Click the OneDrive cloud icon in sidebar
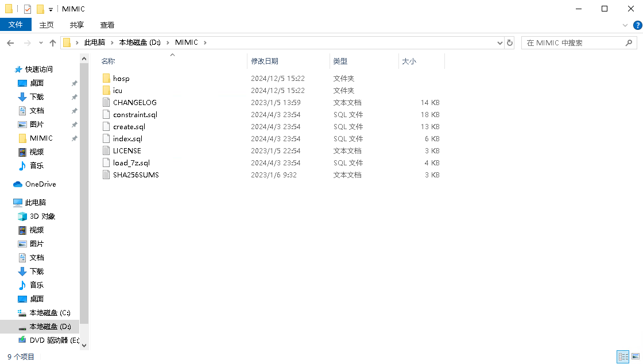The height and width of the screenshot is (364, 643). pos(18,184)
